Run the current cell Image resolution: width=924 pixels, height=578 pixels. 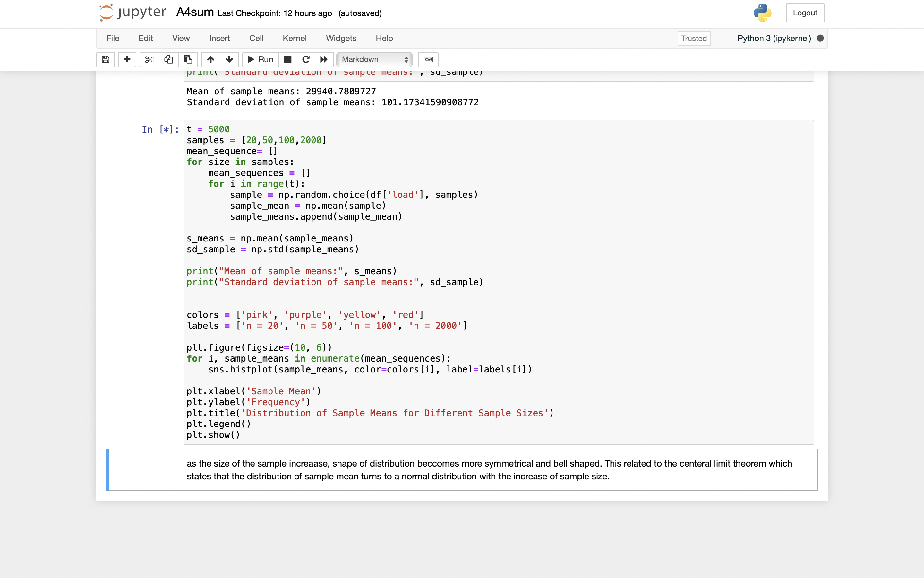(x=261, y=59)
